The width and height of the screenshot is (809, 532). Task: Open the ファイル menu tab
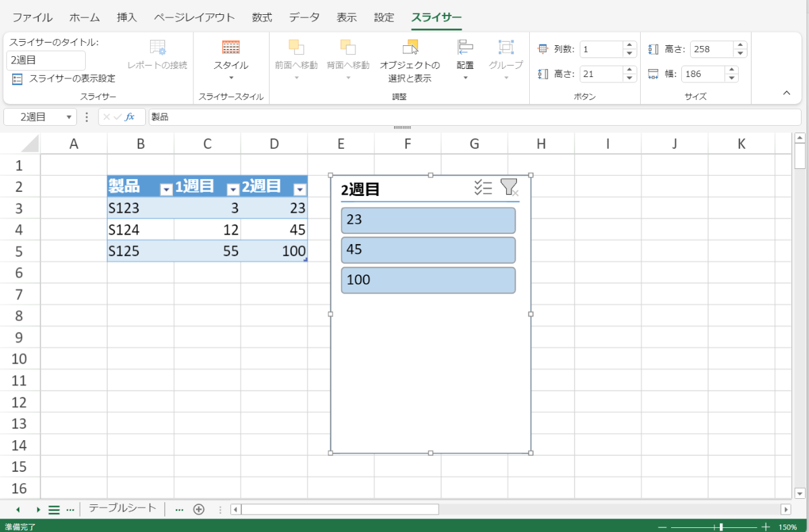pyautogui.click(x=32, y=18)
